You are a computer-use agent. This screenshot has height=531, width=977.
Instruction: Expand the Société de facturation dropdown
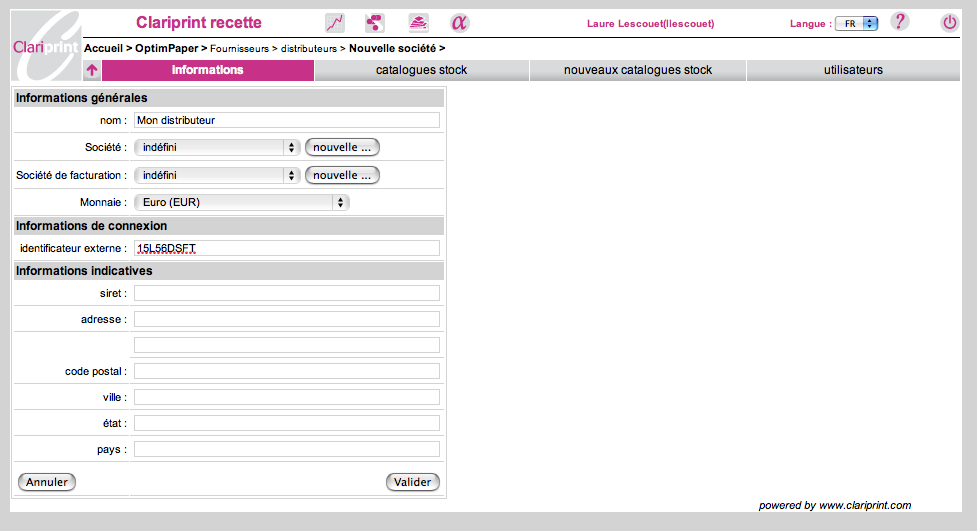[x=217, y=175]
